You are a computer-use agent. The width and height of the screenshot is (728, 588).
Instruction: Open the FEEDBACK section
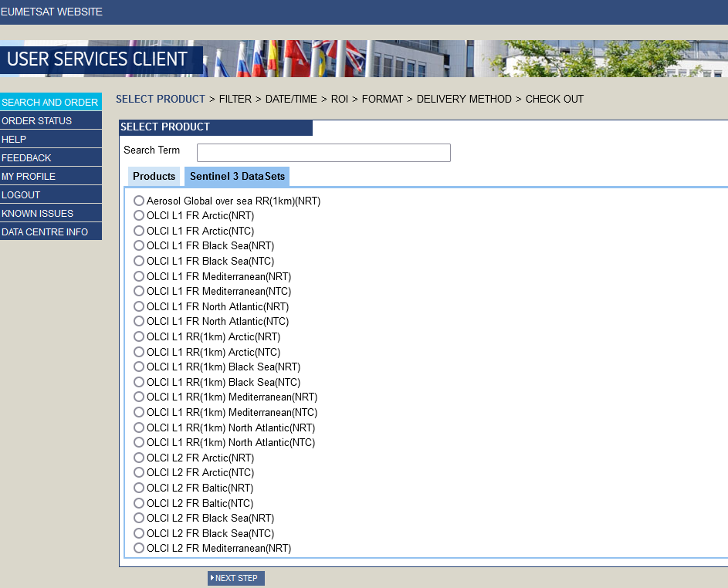25,157
